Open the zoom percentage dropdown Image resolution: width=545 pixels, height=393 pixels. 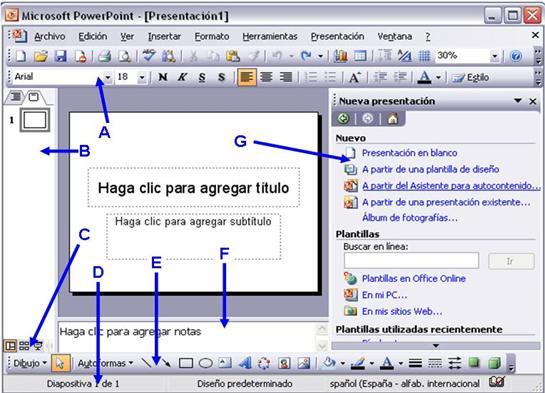coord(495,56)
